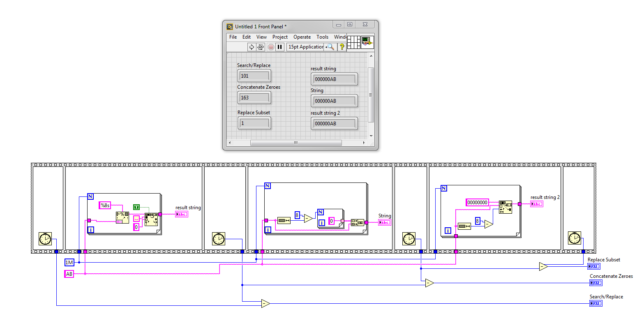Click the Run arrow button
The image size is (644, 314).
251,47
